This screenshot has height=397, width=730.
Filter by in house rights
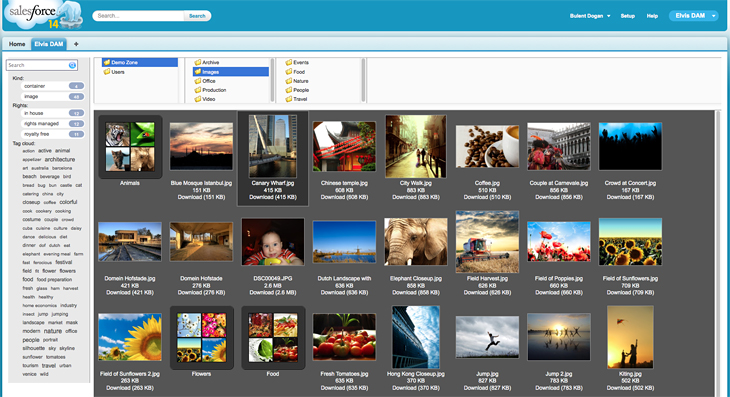click(x=53, y=113)
